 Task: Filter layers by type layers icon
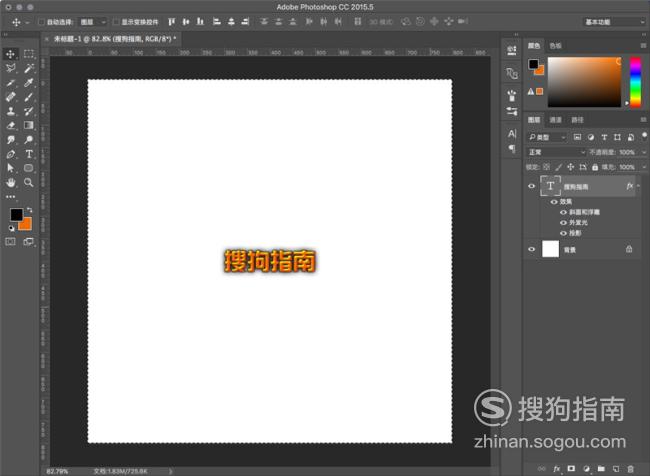604,137
